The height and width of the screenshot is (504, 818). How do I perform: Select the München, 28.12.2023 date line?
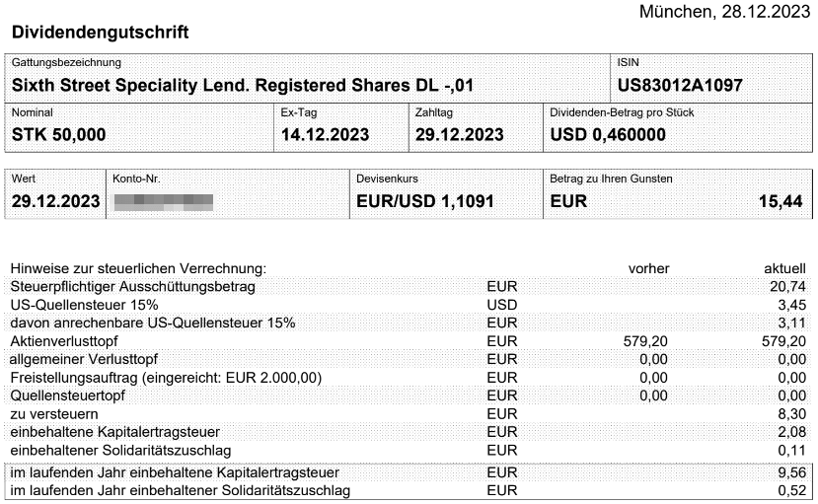coord(724,12)
